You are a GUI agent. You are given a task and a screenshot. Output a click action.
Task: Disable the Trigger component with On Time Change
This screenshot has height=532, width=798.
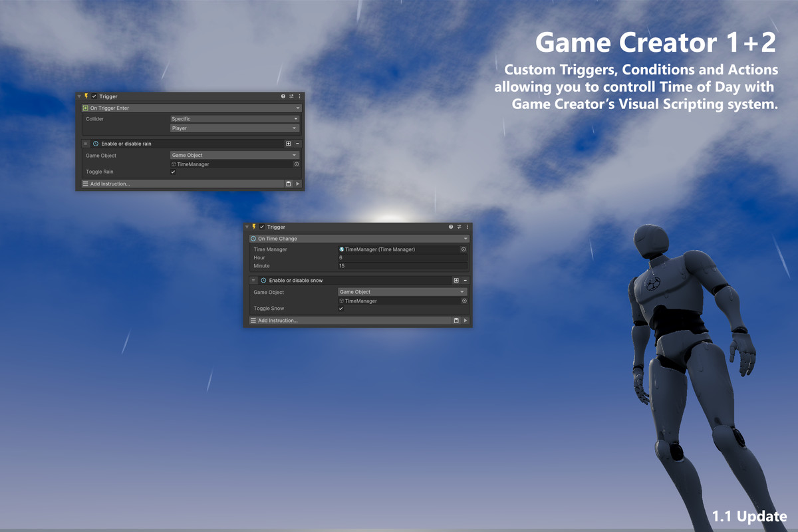(262, 227)
